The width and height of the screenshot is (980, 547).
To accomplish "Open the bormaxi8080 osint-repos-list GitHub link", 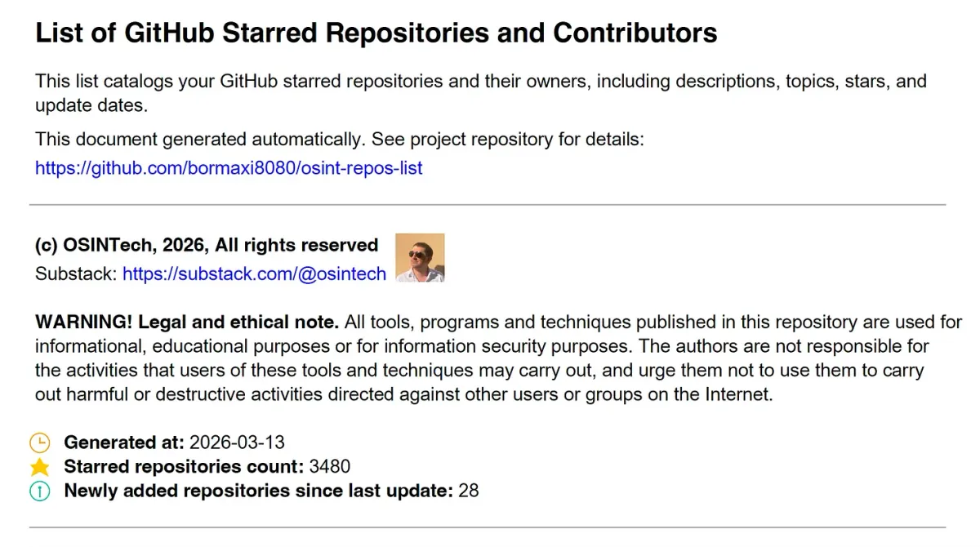I will (x=229, y=169).
